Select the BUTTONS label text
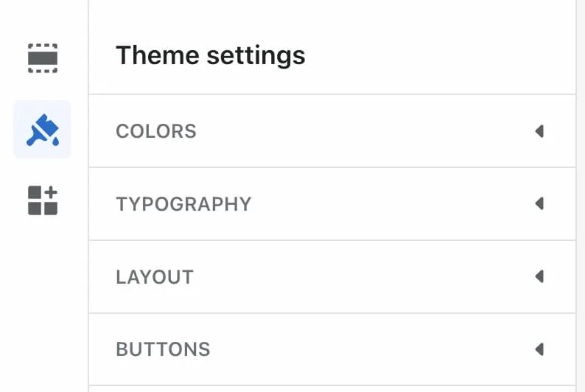585x392 pixels. pyautogui.click(x=163, y=349)
